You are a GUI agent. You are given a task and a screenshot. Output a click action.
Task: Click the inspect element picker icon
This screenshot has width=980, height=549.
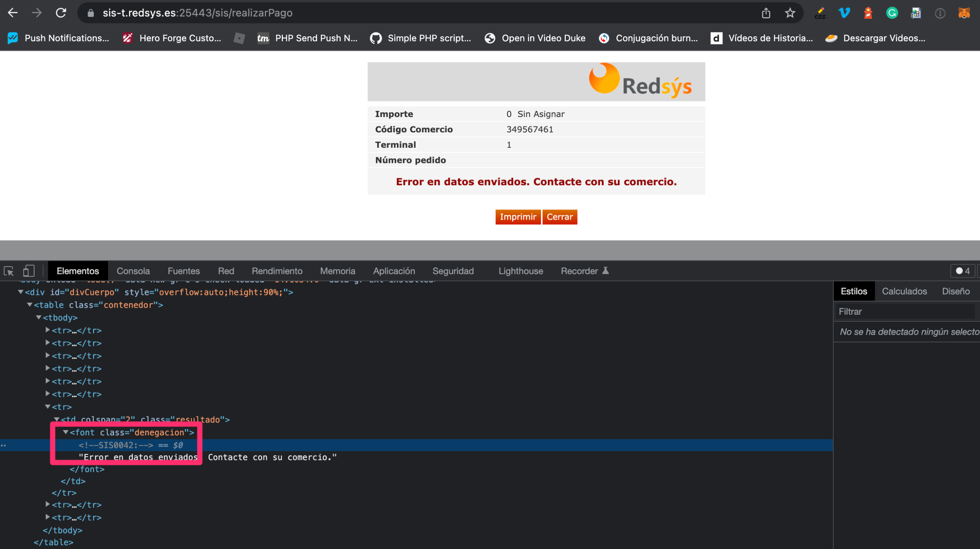[9, 271]
